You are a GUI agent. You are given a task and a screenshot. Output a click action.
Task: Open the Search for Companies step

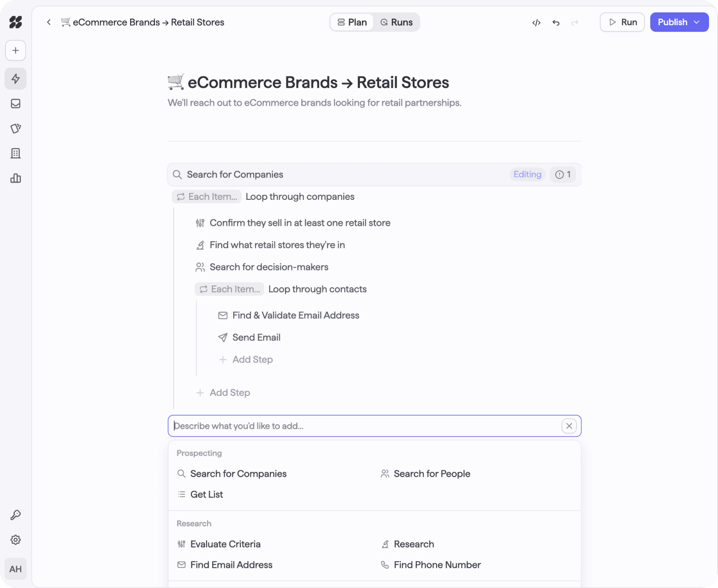[374, 175]
